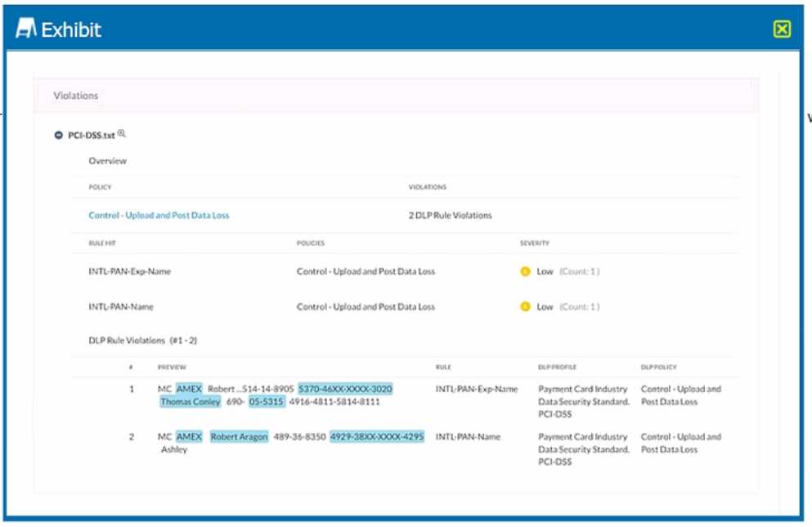Collapse the PCI-DSS.txt violations entry

(x=58, y=135)
